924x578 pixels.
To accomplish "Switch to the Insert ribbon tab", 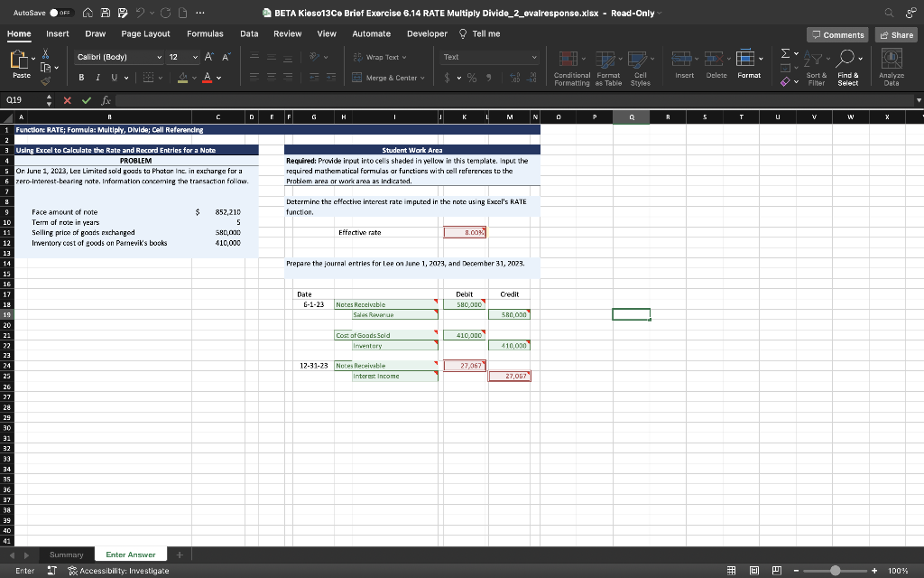I will click(57, 33).
